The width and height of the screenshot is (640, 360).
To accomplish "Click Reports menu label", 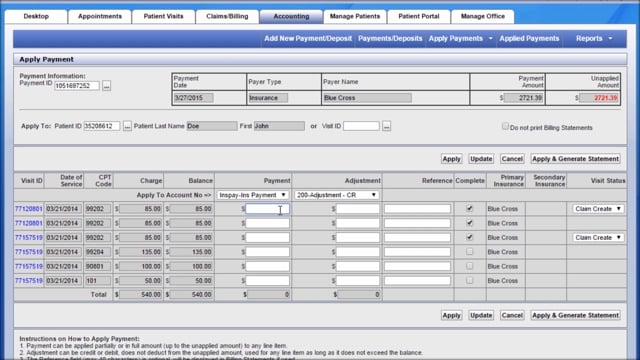I will pos(589,38).
